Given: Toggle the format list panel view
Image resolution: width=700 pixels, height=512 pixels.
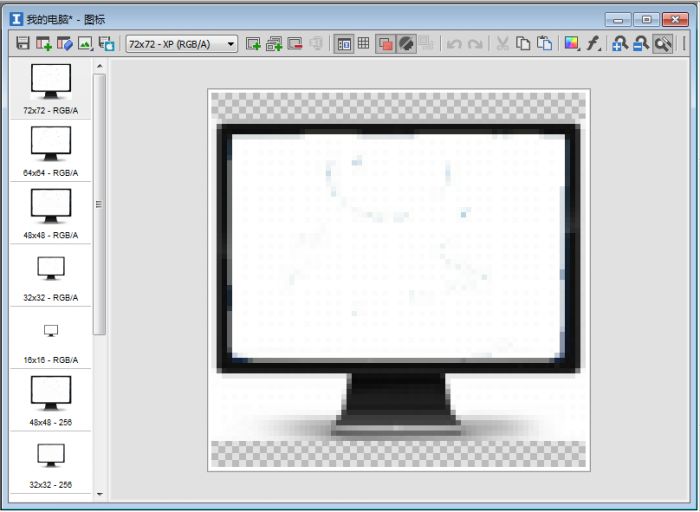Looking at the screenshot, I should pos(344,44).
